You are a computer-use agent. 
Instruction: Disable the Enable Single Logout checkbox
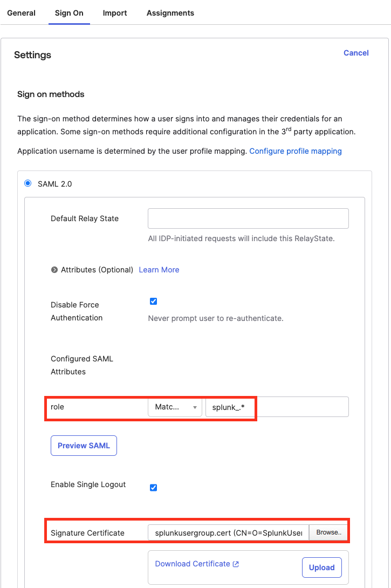153,487
